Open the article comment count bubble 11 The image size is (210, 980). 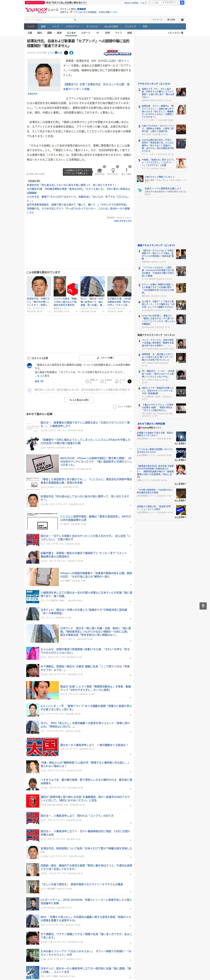pos(51,53)
